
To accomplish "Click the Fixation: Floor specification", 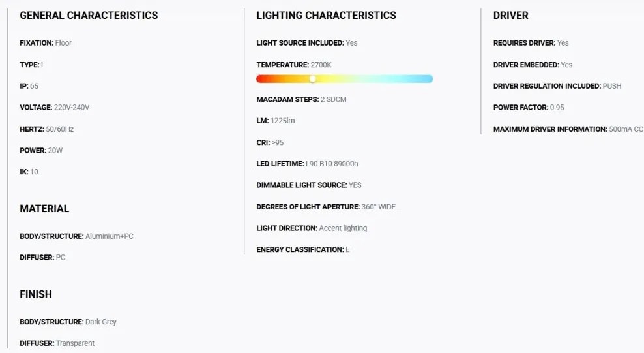I will [x=46, y=43].
